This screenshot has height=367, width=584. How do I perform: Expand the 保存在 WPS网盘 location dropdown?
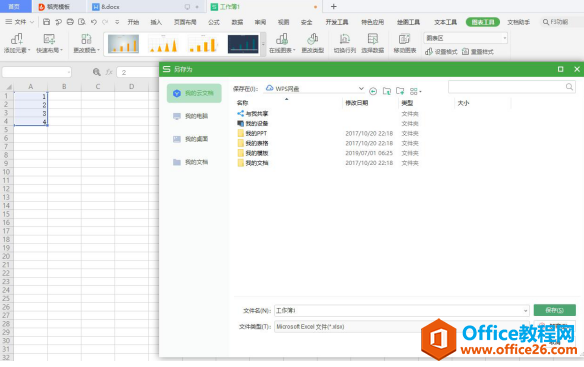tap(361, 88)
